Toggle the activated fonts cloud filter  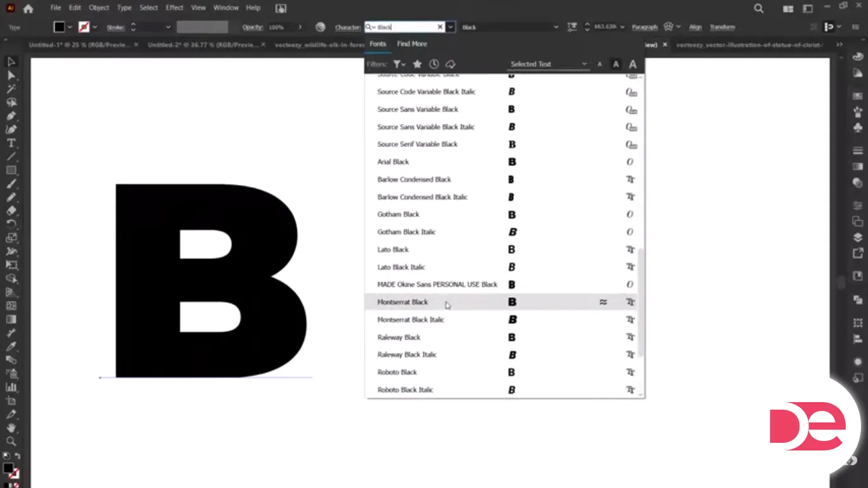click(x=450, y=64)
